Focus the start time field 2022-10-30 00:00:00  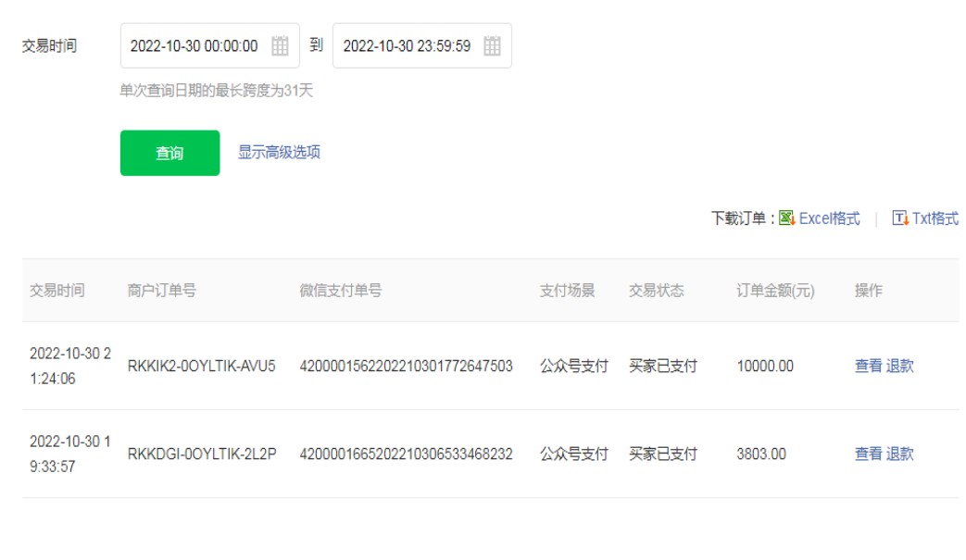pyautogui.click(x=194, y=46)
